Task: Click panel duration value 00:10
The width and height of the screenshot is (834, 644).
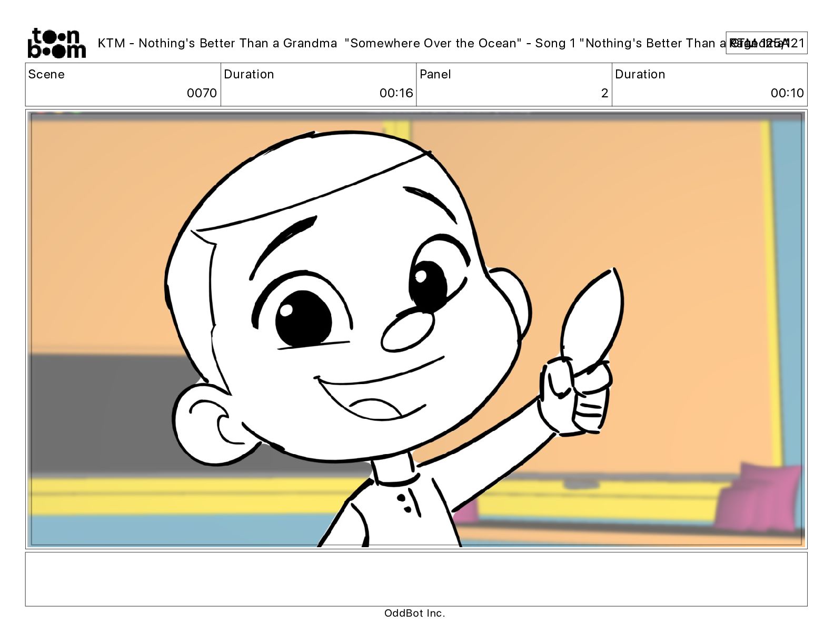Action: pos(787,93)
